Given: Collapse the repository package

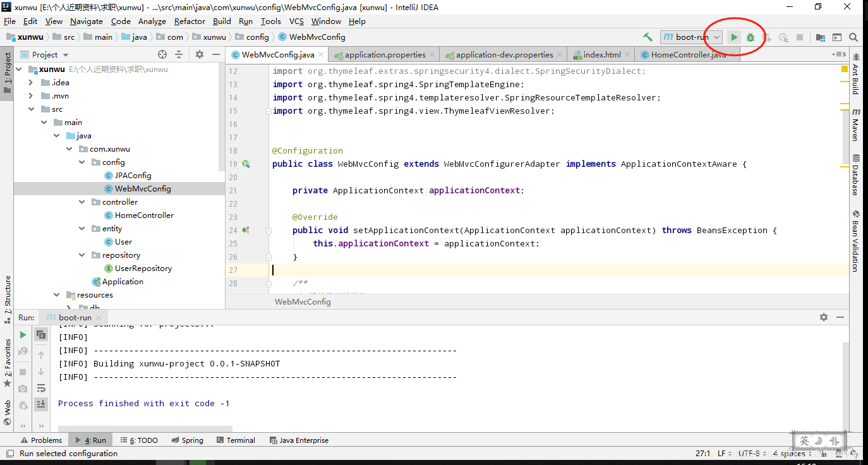Looking at the screenshot, I should pos(81,255).
